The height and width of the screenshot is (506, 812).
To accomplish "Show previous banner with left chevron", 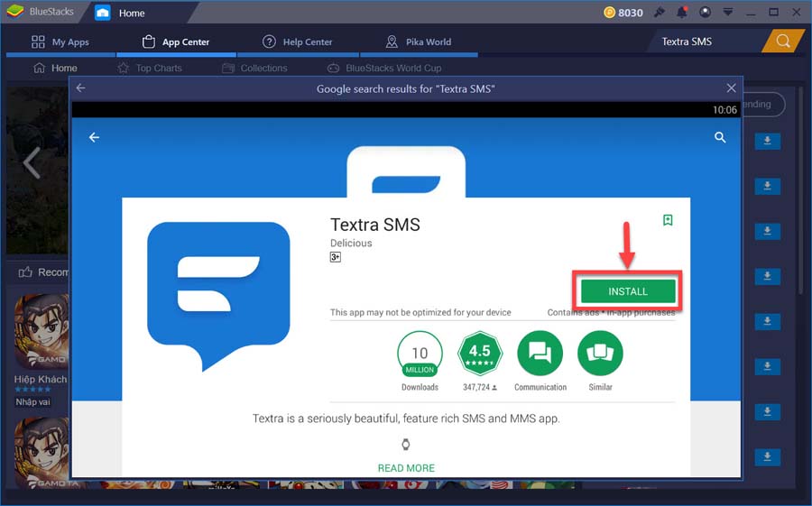I will coord(32,162).
